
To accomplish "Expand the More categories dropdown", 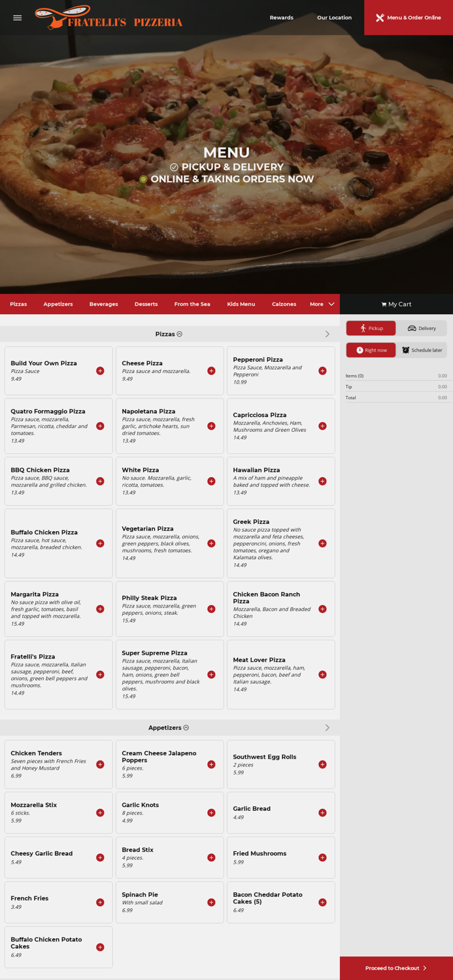I will coord(322,304).
